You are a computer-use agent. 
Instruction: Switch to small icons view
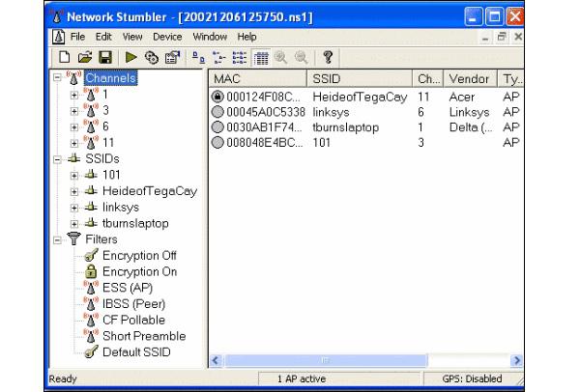point(219,58)
